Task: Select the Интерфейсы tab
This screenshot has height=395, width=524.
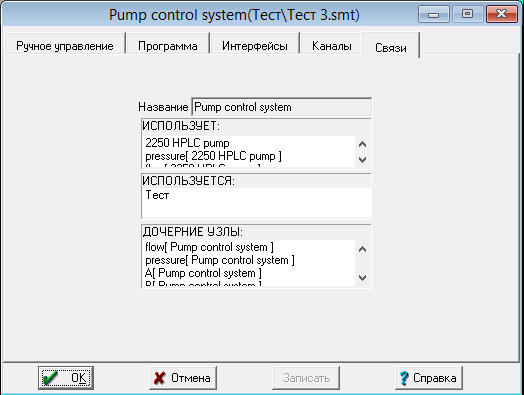Action: pyautogui.click(x=255, y=45)
